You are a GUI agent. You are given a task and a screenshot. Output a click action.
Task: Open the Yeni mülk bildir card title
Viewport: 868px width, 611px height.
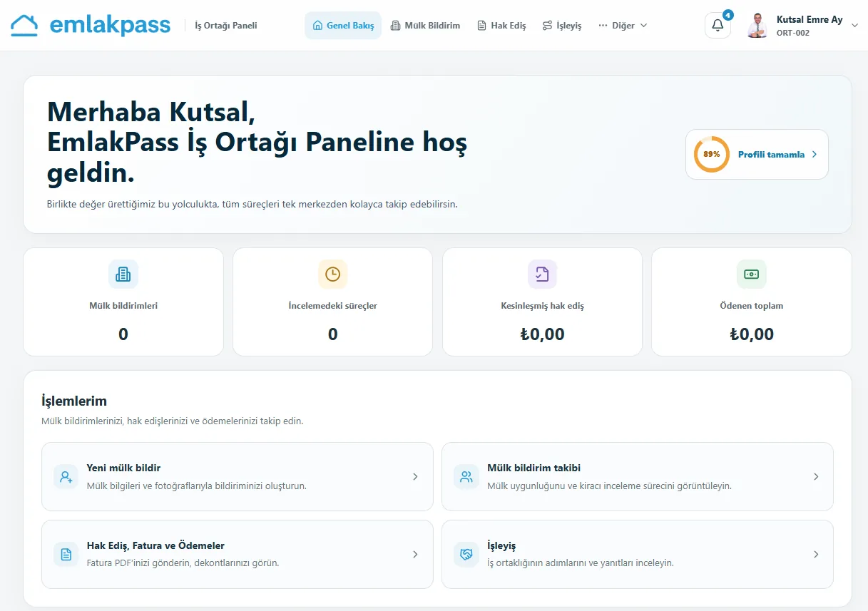pos(123,468)
